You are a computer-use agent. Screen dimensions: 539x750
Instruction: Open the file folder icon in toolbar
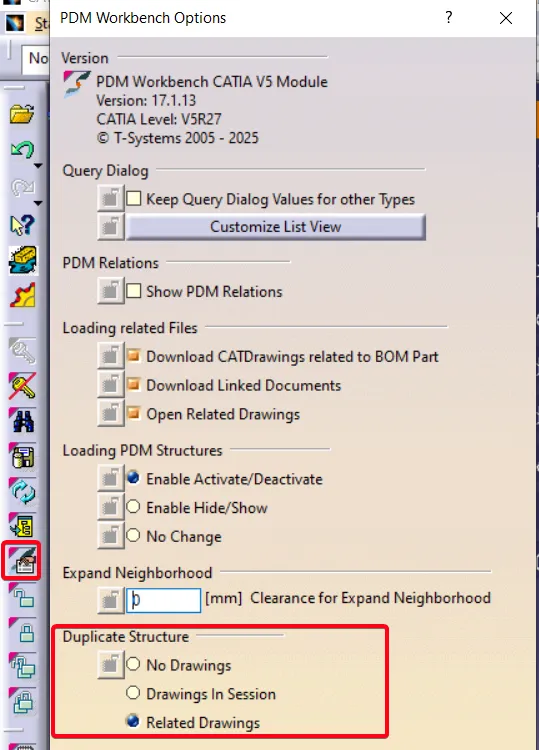click(x=22, y=114)
